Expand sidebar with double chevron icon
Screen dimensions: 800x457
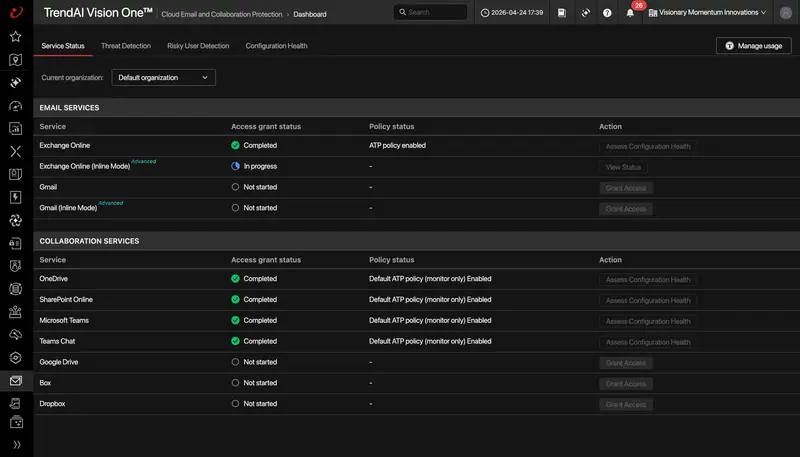click(16, 444)
